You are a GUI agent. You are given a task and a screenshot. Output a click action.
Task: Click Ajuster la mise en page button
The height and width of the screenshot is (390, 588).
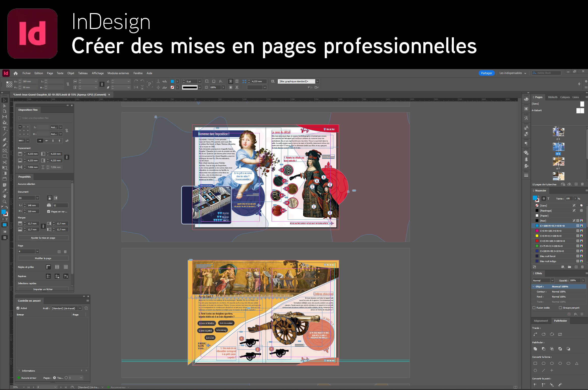(43, 238)
